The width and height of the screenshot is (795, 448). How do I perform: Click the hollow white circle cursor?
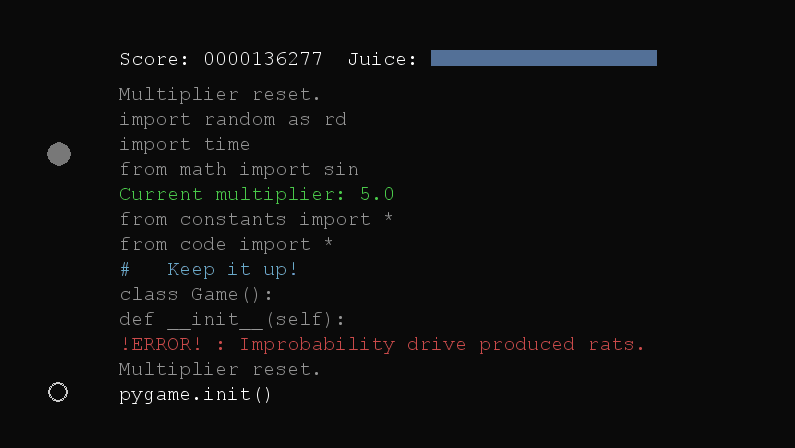click(x=58, y=392)
